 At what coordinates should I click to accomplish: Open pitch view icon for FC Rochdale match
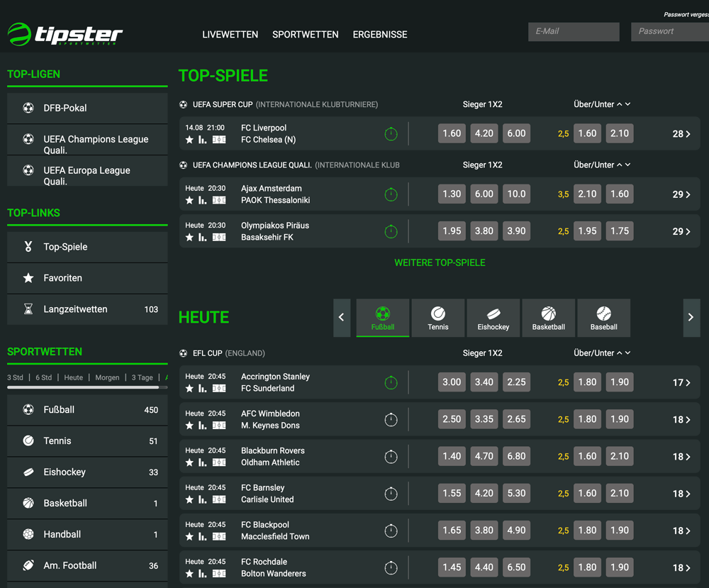(x=219, y=574)
